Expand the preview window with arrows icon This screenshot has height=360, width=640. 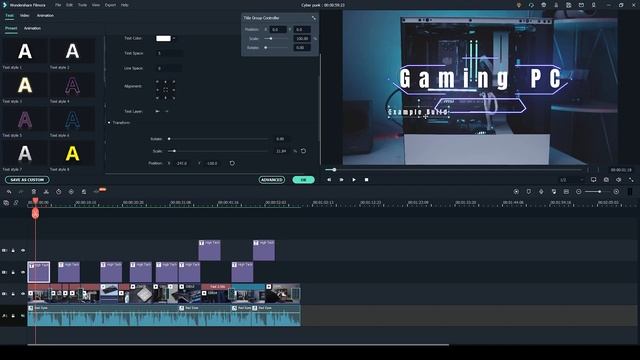tap(631, 180)
